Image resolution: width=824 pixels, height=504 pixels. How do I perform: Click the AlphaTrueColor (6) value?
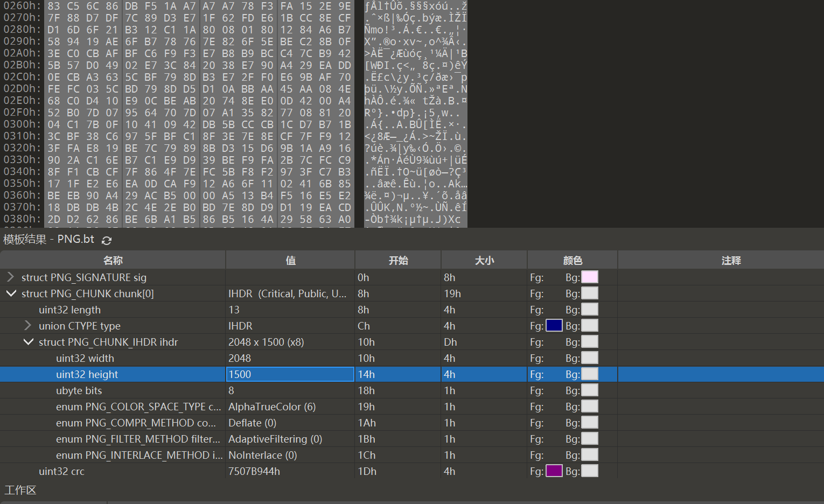[272, 407]
